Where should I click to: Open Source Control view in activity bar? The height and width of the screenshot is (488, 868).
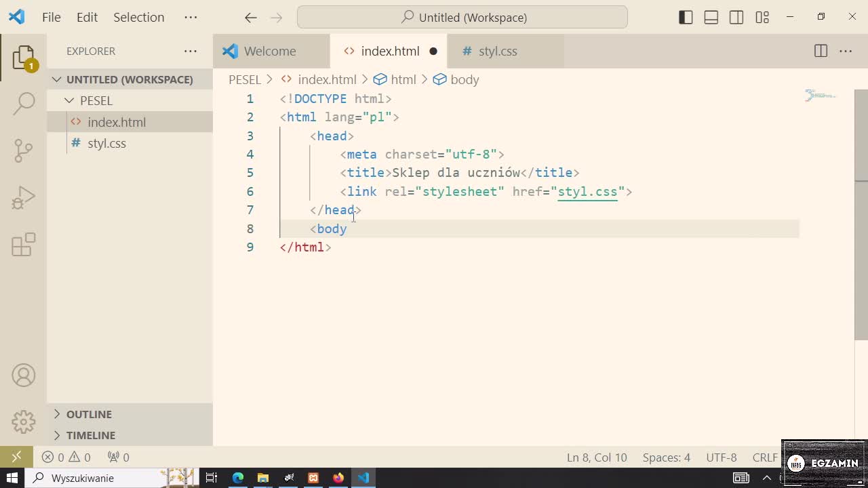point(24,150)
